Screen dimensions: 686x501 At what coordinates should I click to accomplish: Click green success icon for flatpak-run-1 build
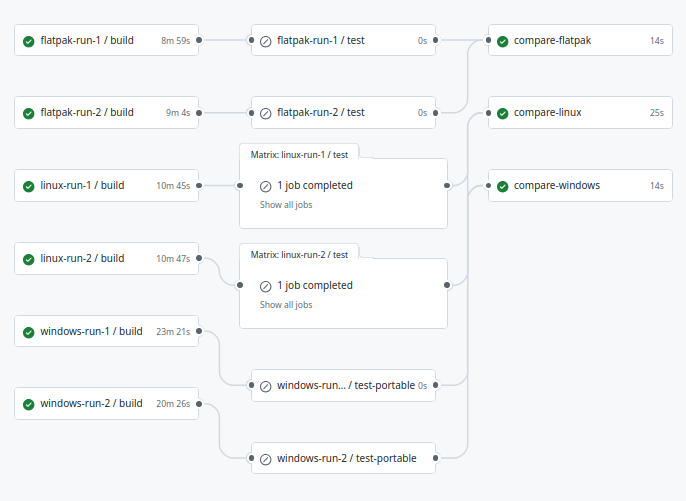tap(28, 41)
